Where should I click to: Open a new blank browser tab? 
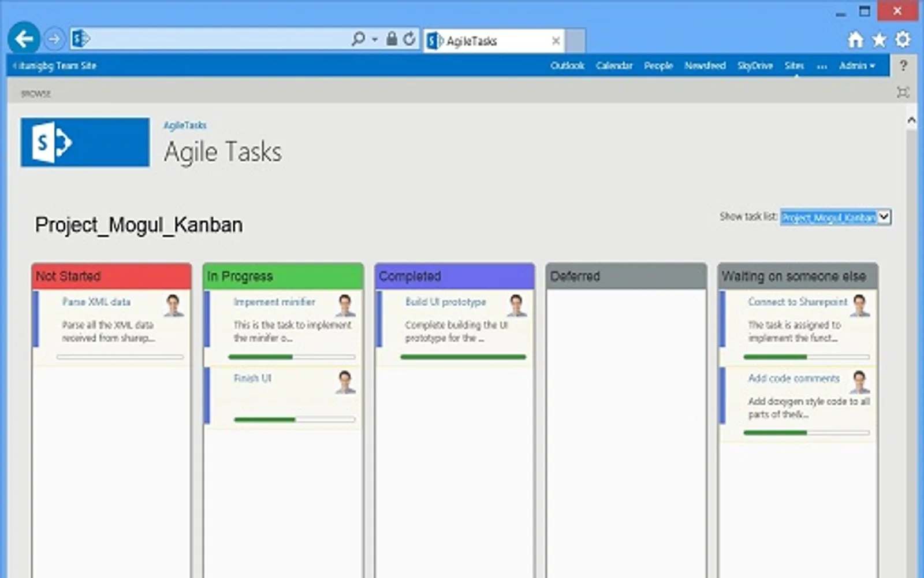[x=575, y=40]
